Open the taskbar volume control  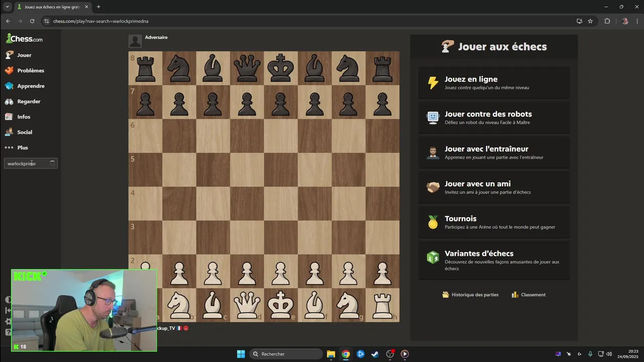pyautogui.click(x=609, y=354)
